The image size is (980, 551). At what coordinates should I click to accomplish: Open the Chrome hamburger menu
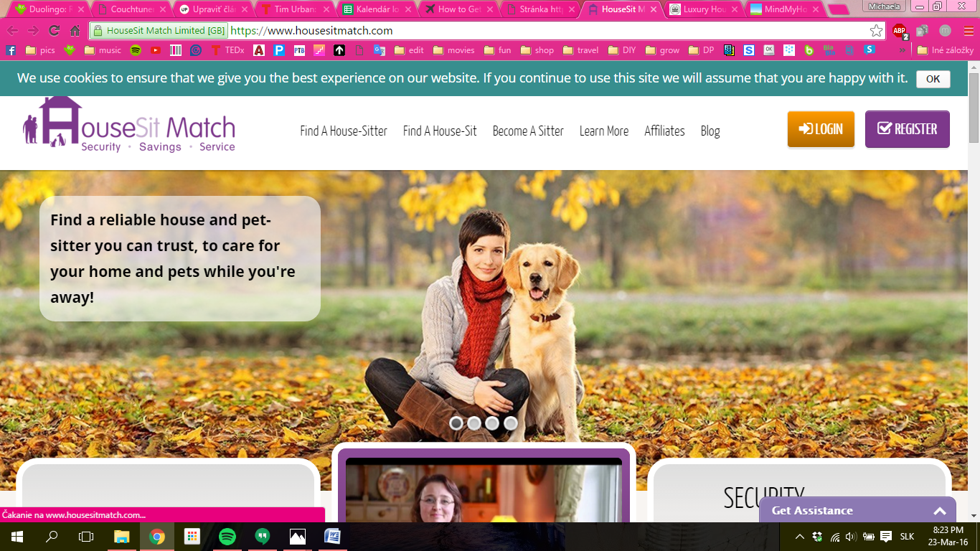coord(965,31)
